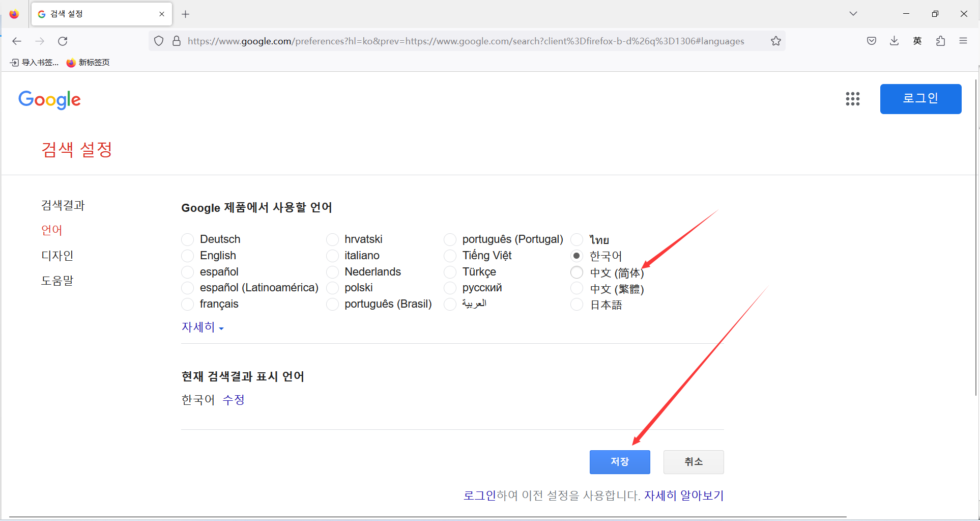Select 한국어 radio button
Image resolution: width=980 pixels, height=521 pixels.
pos(577,256)
